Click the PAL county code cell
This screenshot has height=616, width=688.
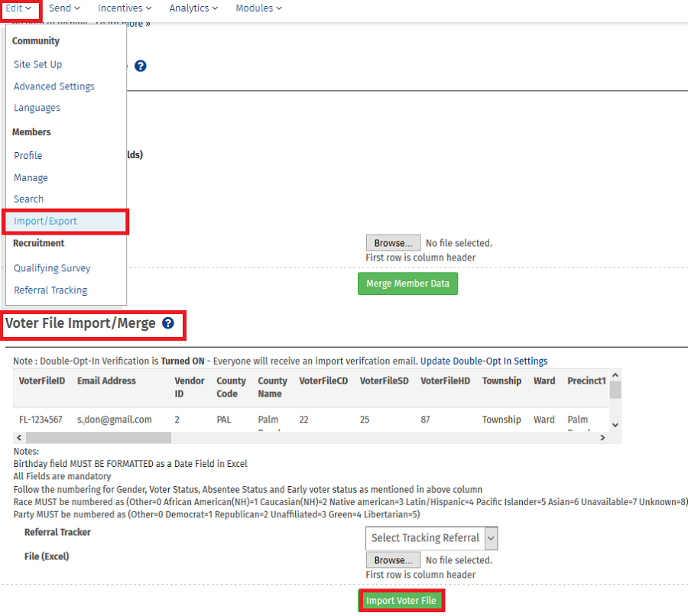tap(224, 420)
